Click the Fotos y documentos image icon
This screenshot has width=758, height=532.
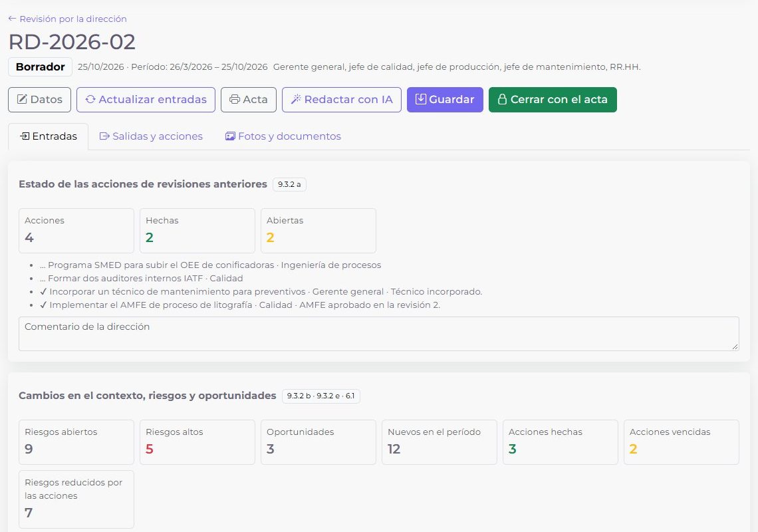[x=230, y=136]
